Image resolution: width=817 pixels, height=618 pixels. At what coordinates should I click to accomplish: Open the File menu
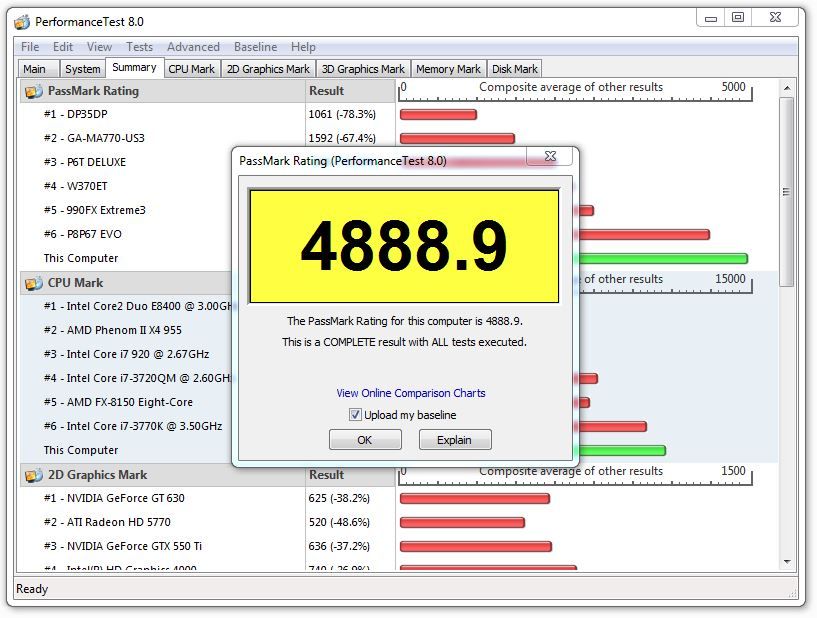point(30,47)
